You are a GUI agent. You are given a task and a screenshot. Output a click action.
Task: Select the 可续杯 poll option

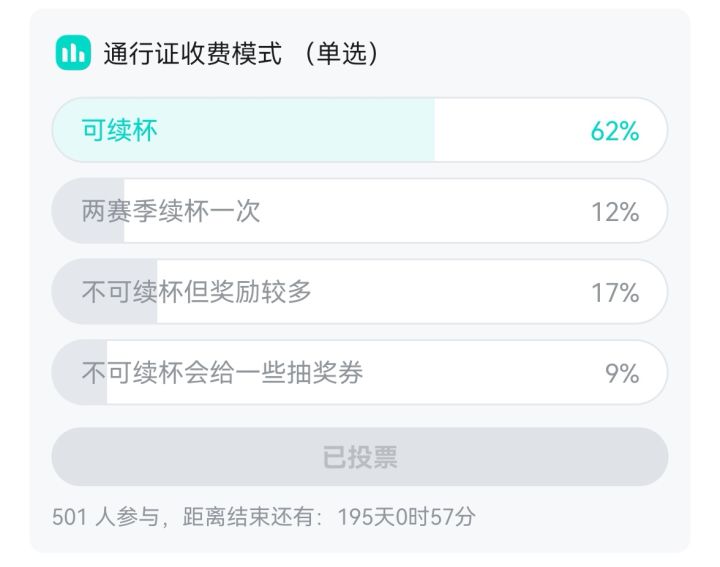120,130
